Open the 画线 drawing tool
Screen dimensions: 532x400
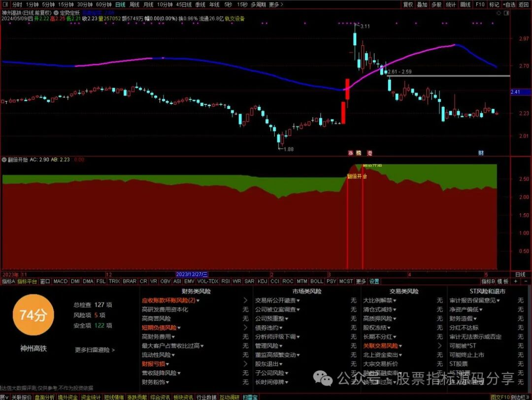pos(465,4)
